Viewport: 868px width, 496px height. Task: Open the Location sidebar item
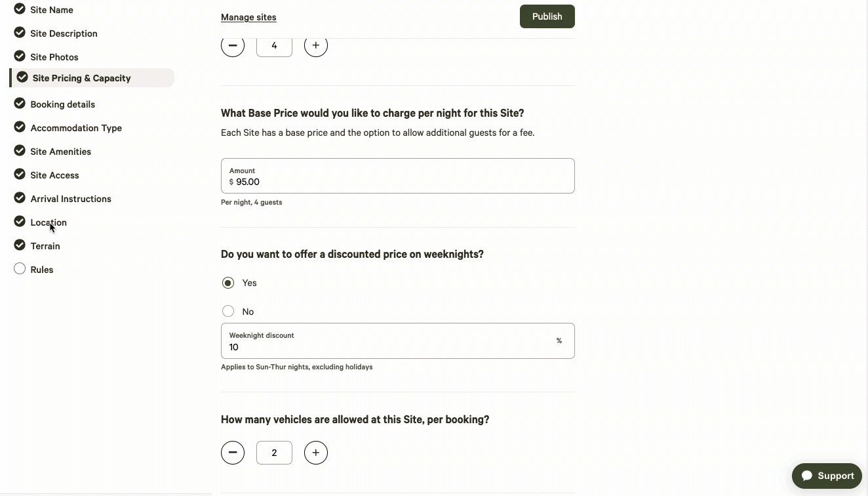[49, 222]
